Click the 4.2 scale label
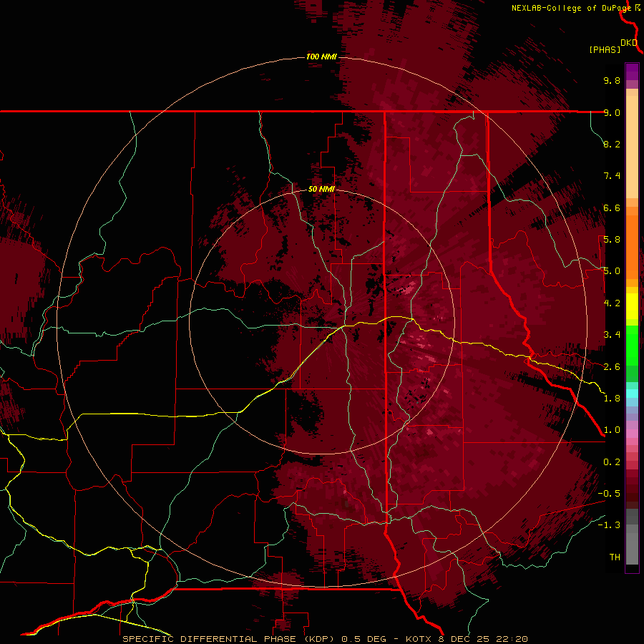 click(x=612, y=303)
